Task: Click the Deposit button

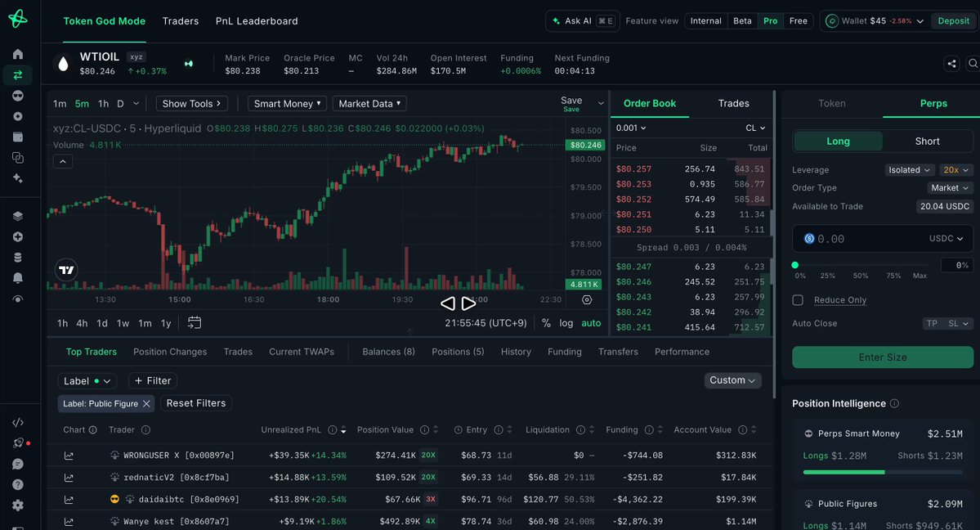Action: (x=953, y=20)
